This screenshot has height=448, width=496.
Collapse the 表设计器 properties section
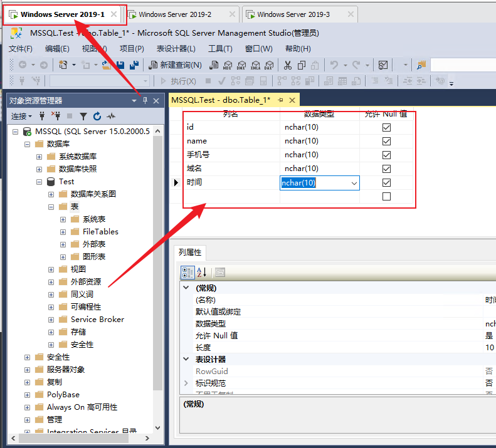(x=186, y=359)
